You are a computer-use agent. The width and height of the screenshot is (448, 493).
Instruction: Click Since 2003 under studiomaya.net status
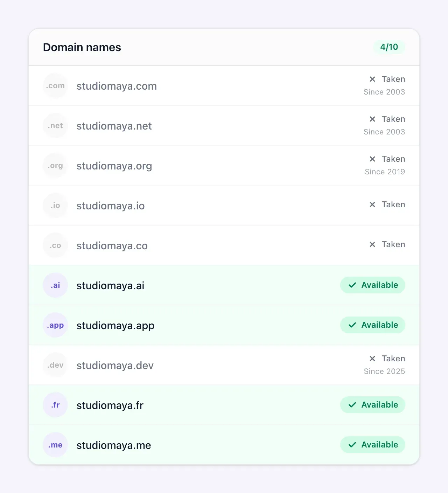point(384,132)
